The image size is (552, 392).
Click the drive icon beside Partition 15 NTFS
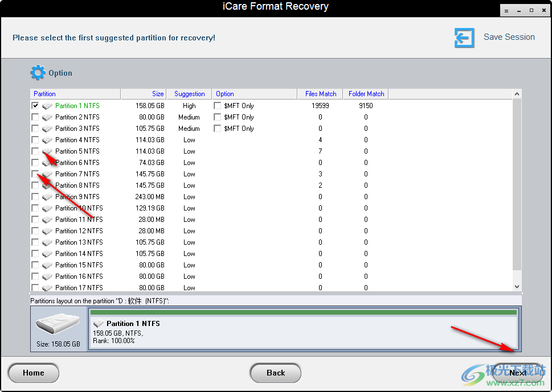point(47,265)
